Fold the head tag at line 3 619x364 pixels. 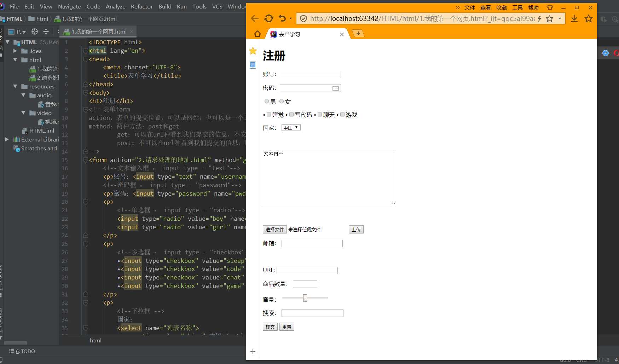[x=85, y=59]
